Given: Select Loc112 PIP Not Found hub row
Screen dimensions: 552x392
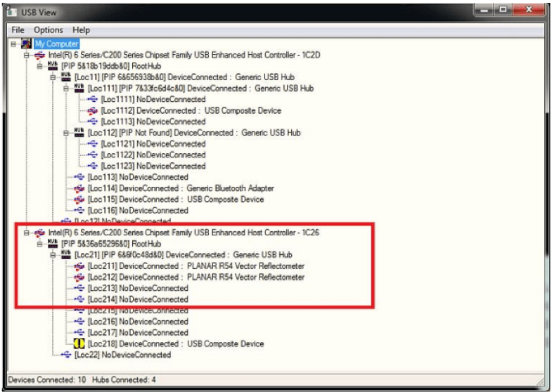Looking at the screenshot, I should click(194, 133).
